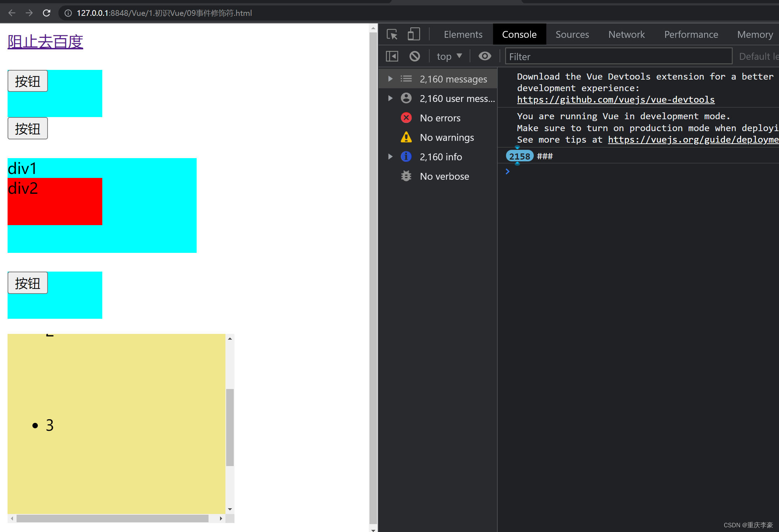The image size is (779, 532).
Task: Click the site information icon in address bar
Action: pos(68,13)
